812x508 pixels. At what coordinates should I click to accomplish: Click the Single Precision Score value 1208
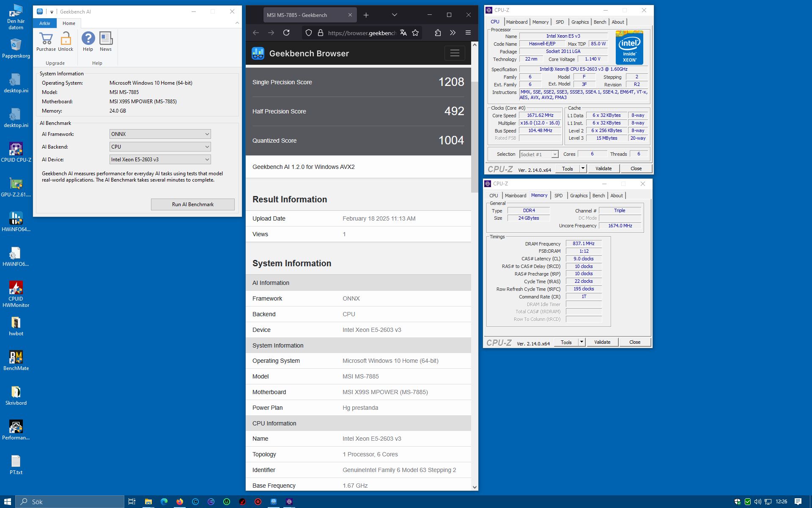(x=451, y=82)
